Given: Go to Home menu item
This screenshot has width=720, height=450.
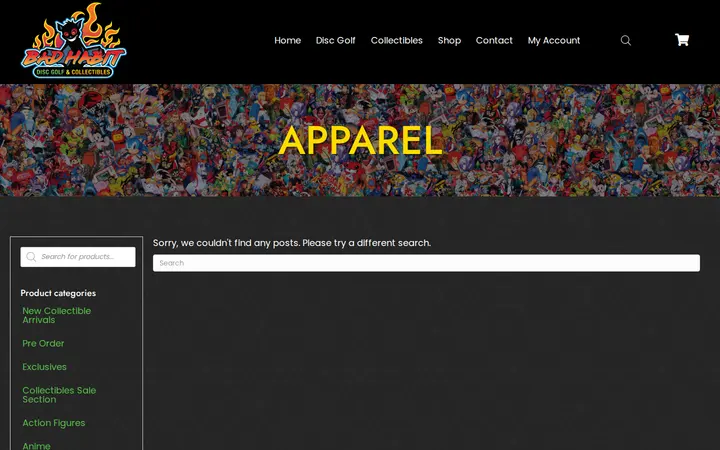Looking at the screenshot, I should [x=287, y=40].
